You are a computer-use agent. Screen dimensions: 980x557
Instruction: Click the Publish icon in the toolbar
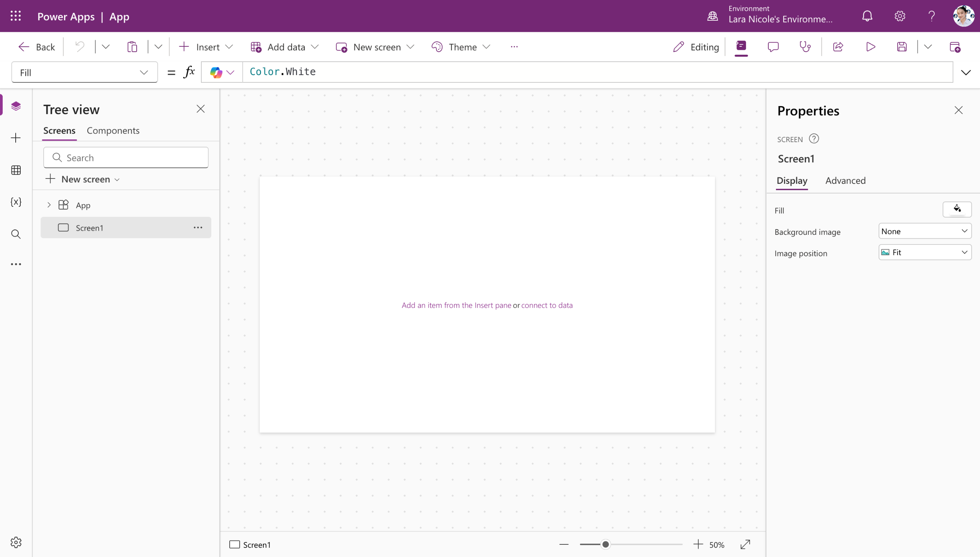pos(955,47)
